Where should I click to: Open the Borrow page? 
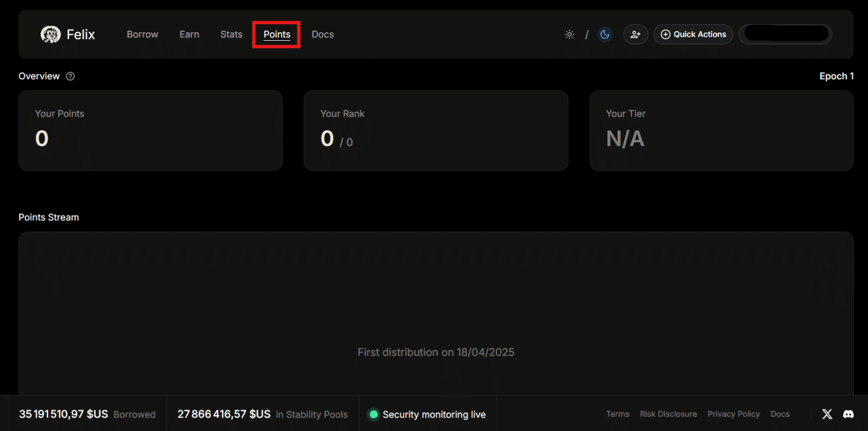coord(142,34)
